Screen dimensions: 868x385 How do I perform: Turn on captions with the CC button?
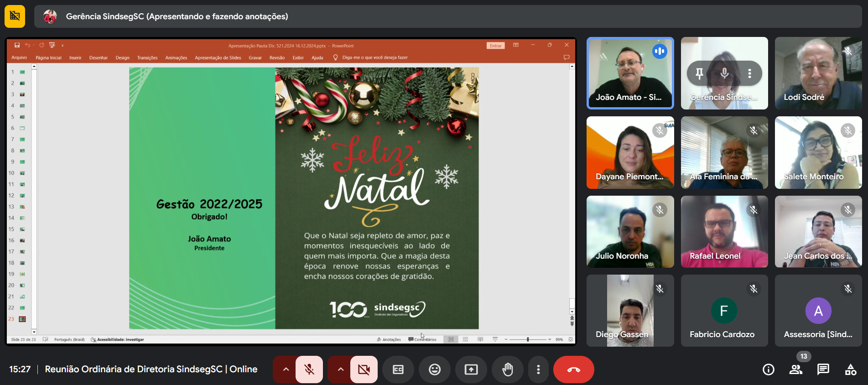[398, 369]
